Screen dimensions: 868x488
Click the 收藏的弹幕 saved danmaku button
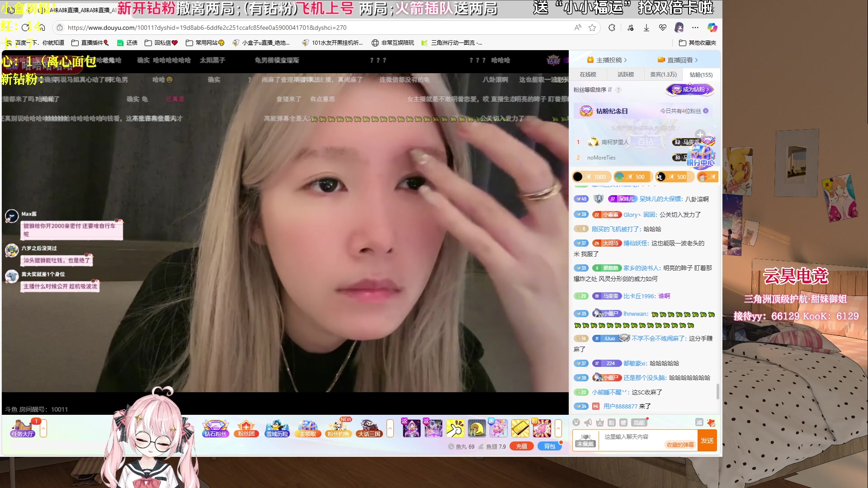tap(680, 445)
